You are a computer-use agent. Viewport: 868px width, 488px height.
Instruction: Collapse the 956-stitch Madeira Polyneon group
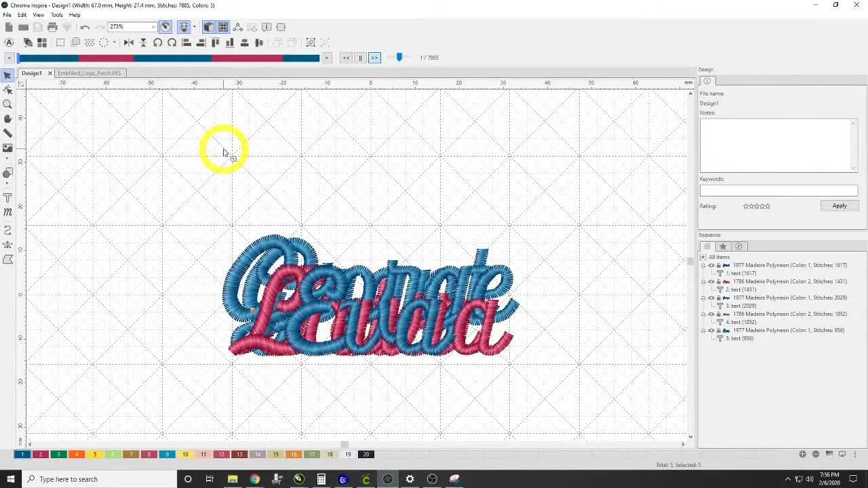click(x=703, y=331)
